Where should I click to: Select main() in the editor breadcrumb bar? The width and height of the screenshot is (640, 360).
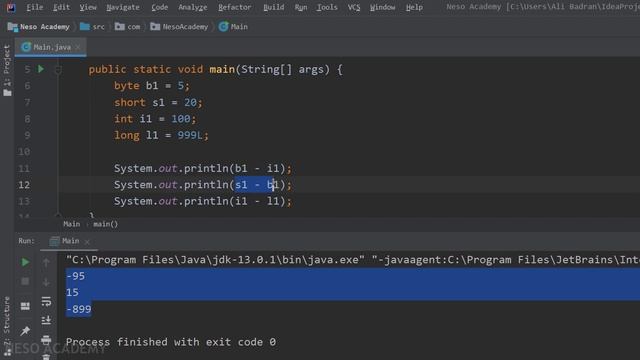[105, 224]
